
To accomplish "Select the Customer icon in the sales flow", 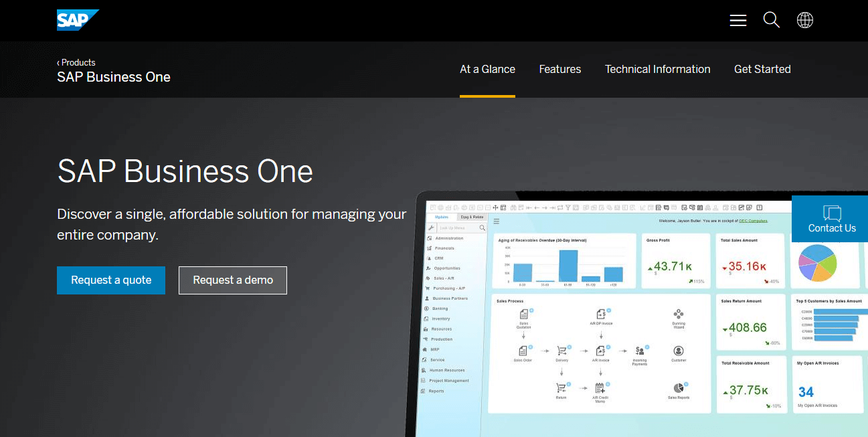I will pyautogui.click(x=678, y=350).
